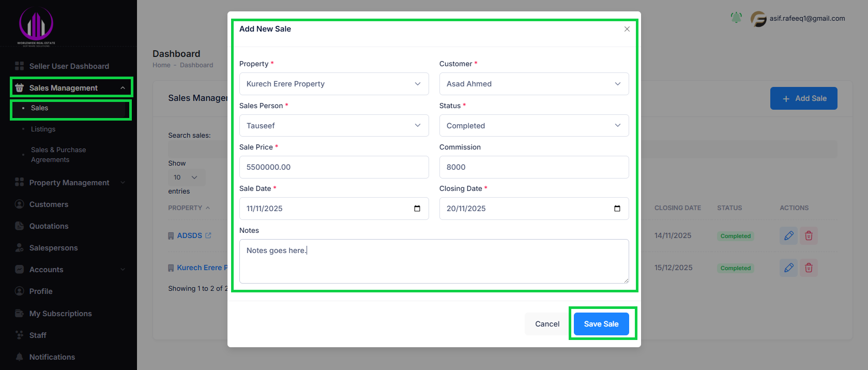Cancel the new sale dialog
The height and width of the screenshot is (370, 868).
tap(547, 324)
